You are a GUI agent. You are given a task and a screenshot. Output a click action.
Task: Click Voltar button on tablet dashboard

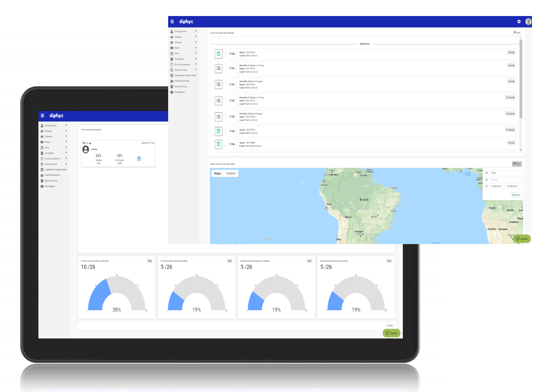(390, 325)
